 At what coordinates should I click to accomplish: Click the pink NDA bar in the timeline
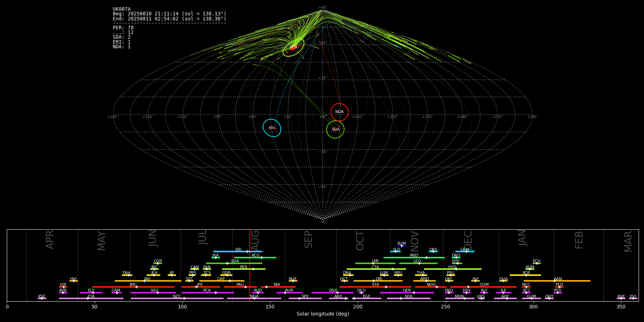coord(254,298)
